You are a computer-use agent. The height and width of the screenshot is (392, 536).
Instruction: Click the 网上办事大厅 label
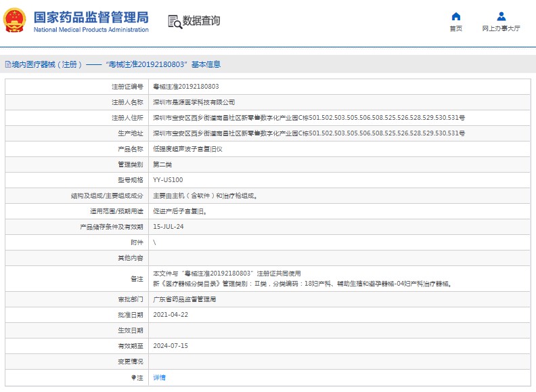pyautogui.click(x=501, y=28)
